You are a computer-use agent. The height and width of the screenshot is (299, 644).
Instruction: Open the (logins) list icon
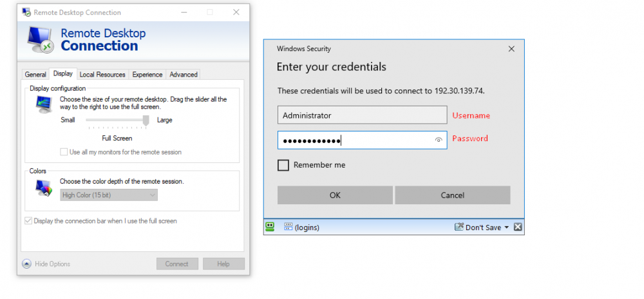(x=289, y=227)
